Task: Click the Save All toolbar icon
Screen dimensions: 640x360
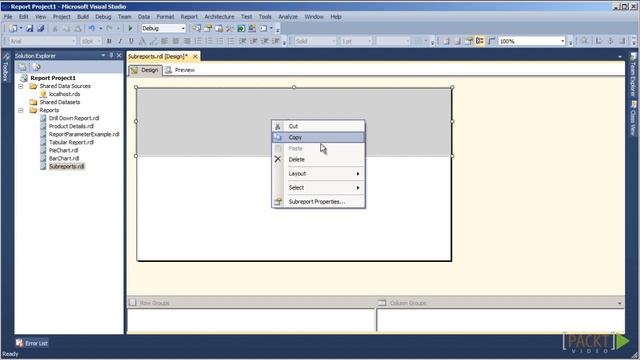Action: point(40,29)
